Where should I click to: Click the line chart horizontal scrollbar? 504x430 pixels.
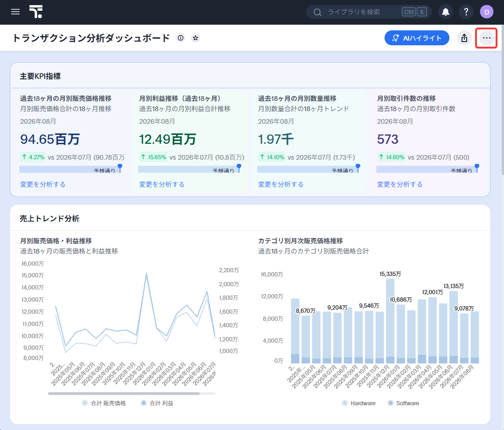point(124,393)
